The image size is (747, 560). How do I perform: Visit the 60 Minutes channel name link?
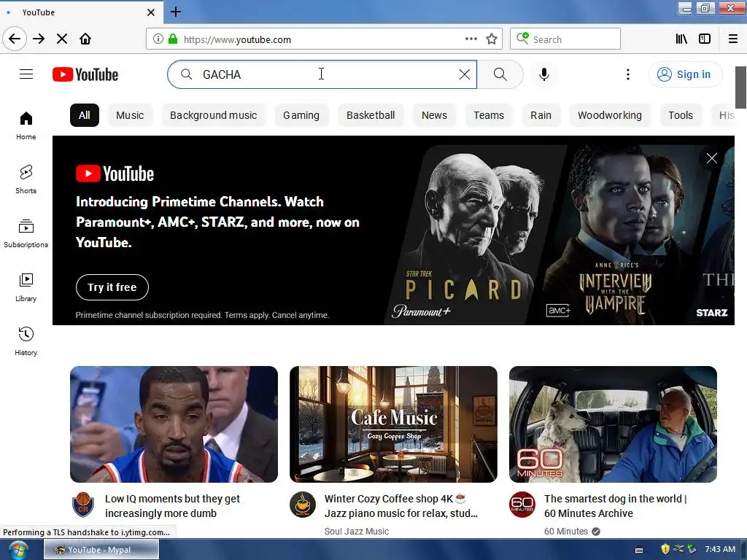pos(566,532)
